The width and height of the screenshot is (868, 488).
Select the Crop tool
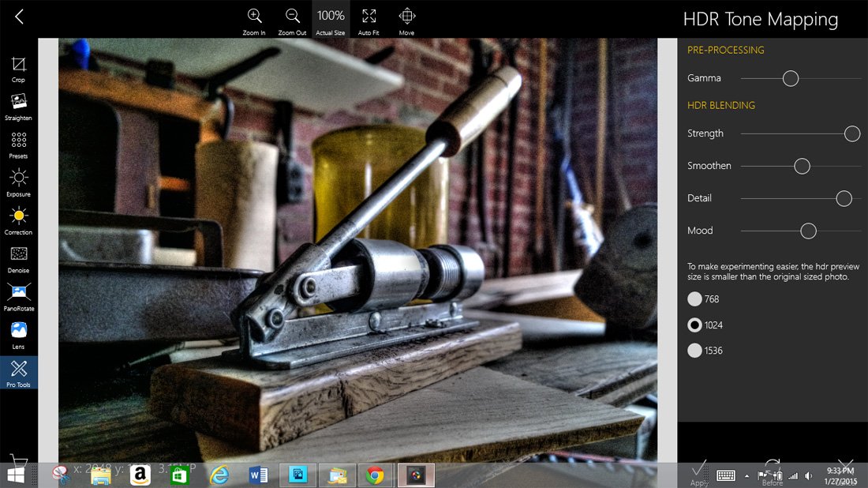pos(18,69)
